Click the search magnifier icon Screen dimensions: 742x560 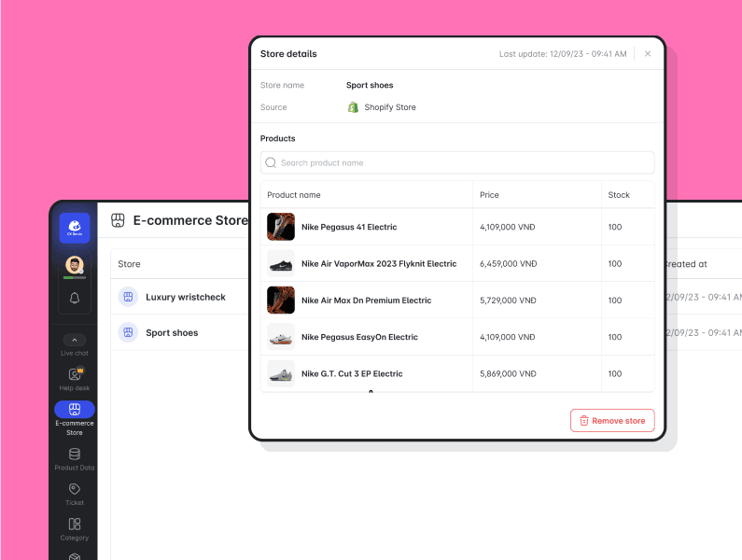271,162
